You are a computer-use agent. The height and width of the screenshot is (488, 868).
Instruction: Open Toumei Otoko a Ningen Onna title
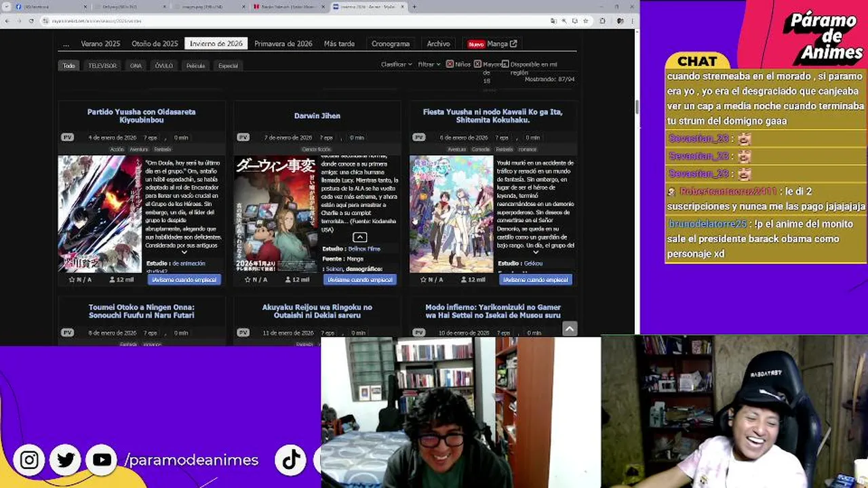(141, 311)
